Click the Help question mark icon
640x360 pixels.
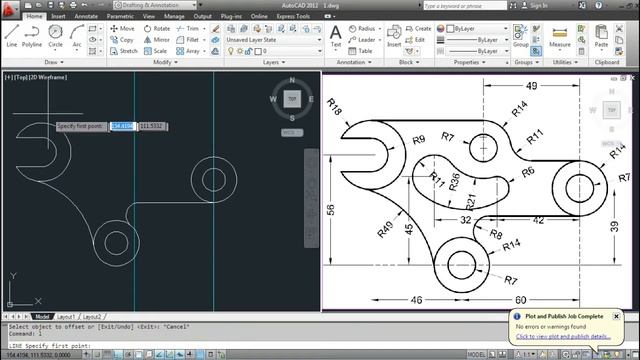pyautogui.click(x=599, y=5)
